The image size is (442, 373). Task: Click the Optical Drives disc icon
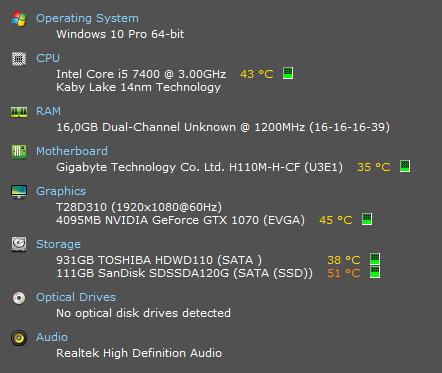tap(19, 298)
